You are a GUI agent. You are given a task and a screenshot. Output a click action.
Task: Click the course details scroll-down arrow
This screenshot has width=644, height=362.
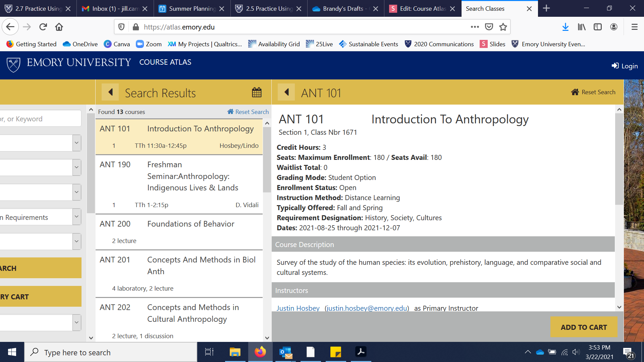[619, 307]
